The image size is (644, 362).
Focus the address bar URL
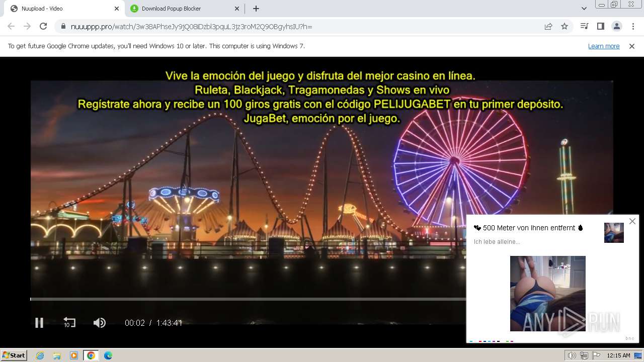191,26
